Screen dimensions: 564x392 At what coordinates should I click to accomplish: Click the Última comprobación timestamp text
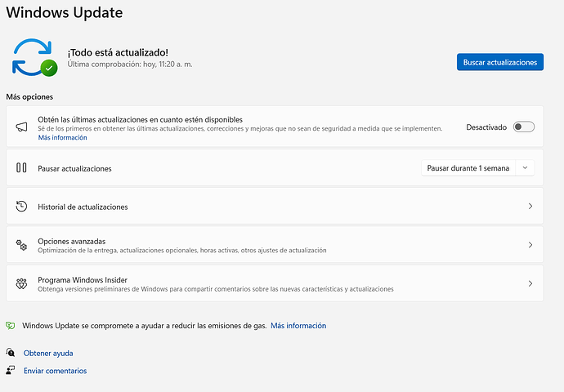click(130, 65)
